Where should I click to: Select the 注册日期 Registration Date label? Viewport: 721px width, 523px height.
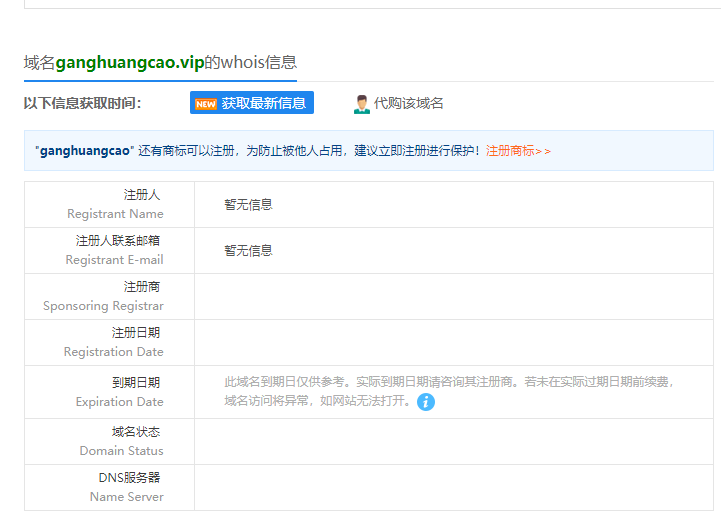[114, 342]
